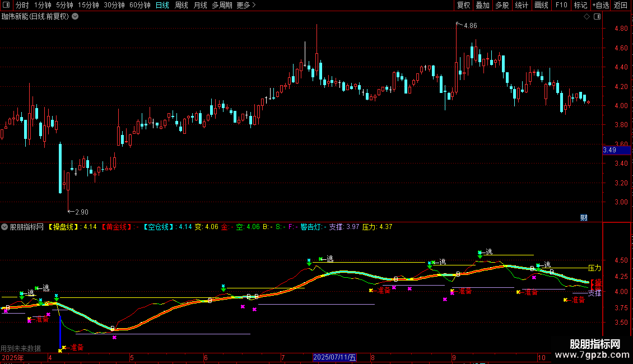Click the 【空仓线】 indicator label
633x364 pixels.
point(159,227)
